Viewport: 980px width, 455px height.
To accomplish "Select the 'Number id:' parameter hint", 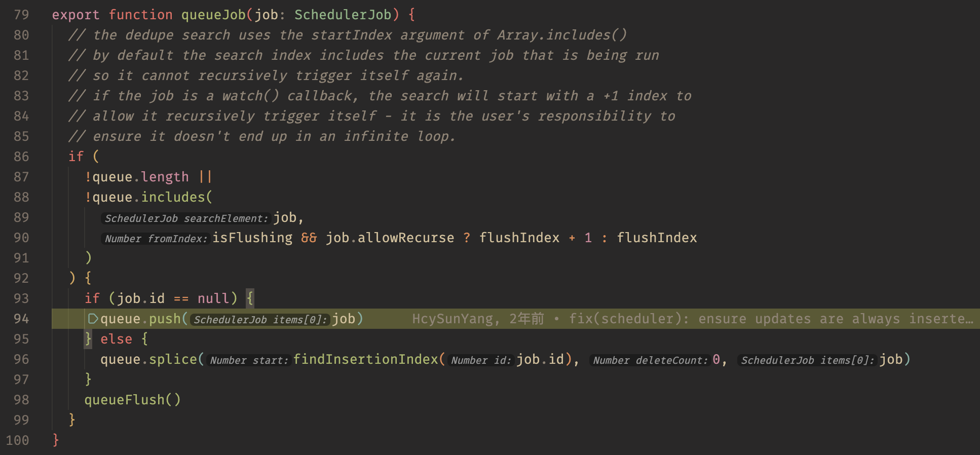I will 480,360.
